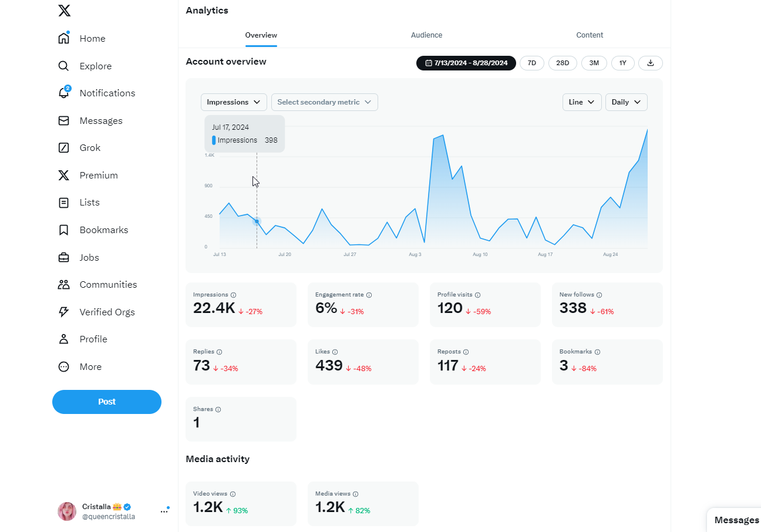Open Bookmarks via the bookmark icon
The width and height of the screenshot is (761, 532).
(64, 230)
